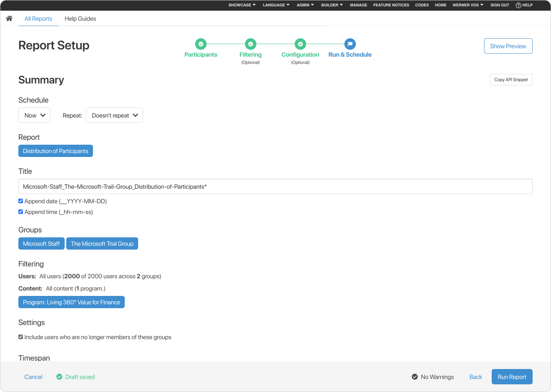
Task: Click the Configuration step checkmark icon
Action: pos(300,44)
